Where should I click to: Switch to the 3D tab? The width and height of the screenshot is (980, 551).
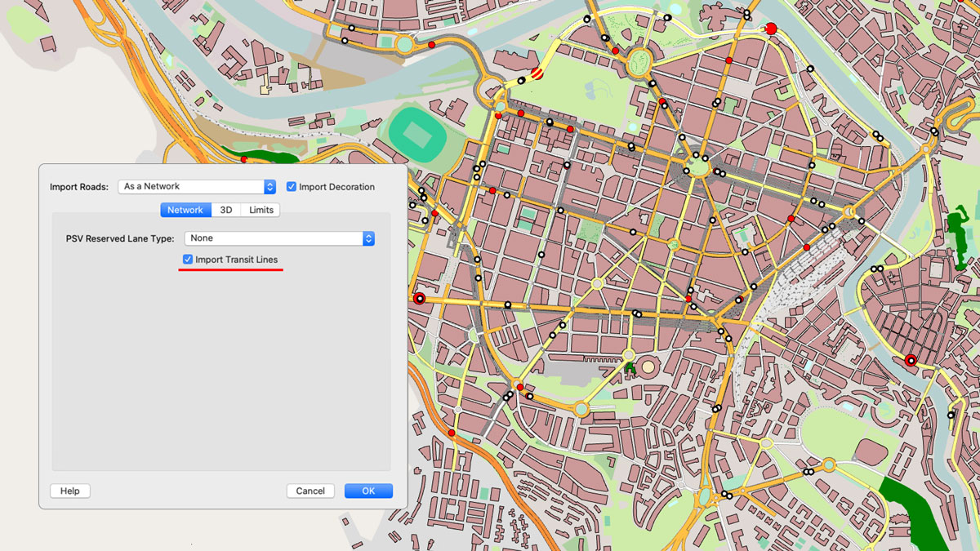(x=226, y=210)
